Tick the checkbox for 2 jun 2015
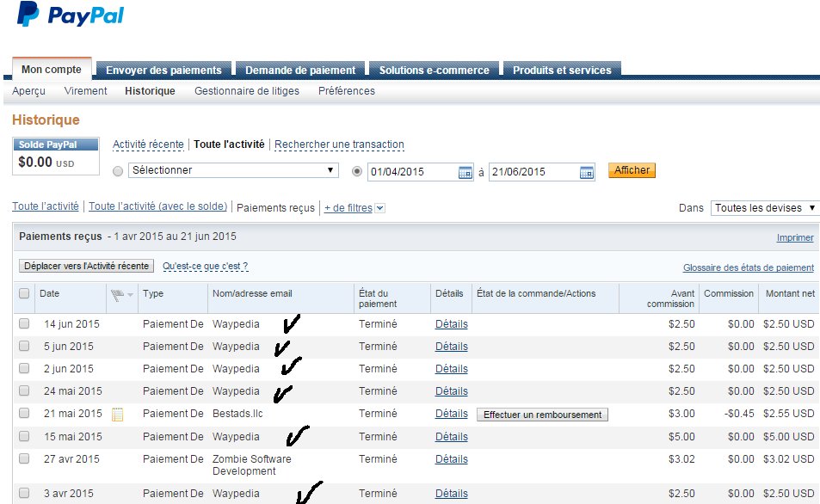 24,368
